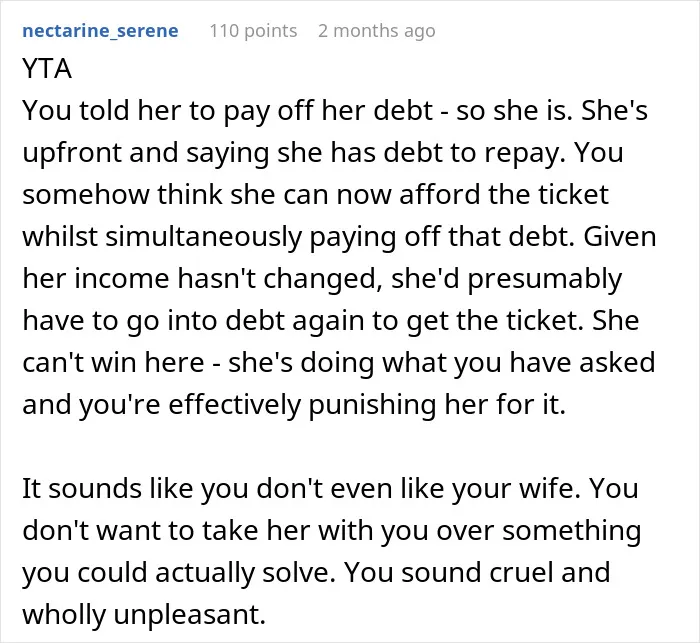700x643 pixels.
Task: Click the blank space between the two paragraphs
Action: click(x=350, y=447)
